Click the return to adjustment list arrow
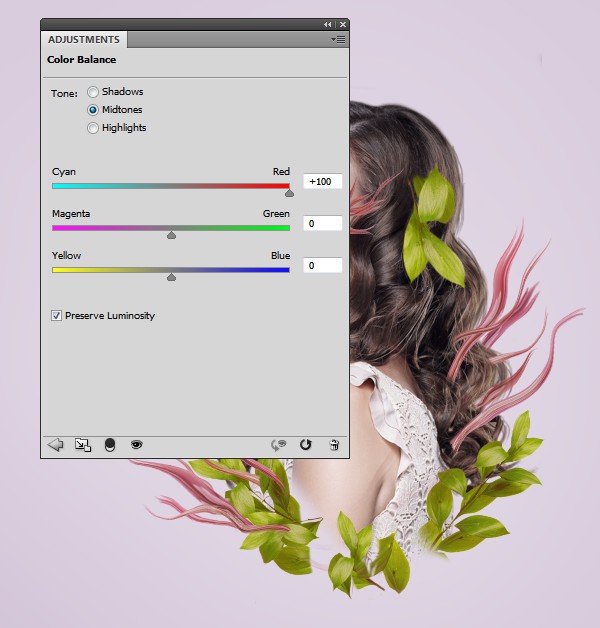The image size is (600, 628). (x=56, y=445)
